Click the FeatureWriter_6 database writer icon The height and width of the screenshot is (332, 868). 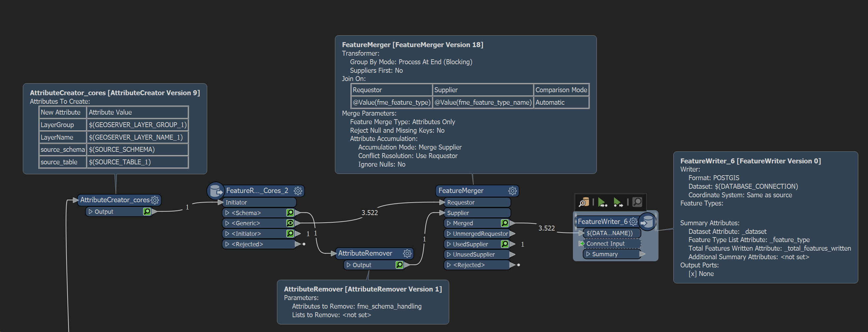(647, 222)
